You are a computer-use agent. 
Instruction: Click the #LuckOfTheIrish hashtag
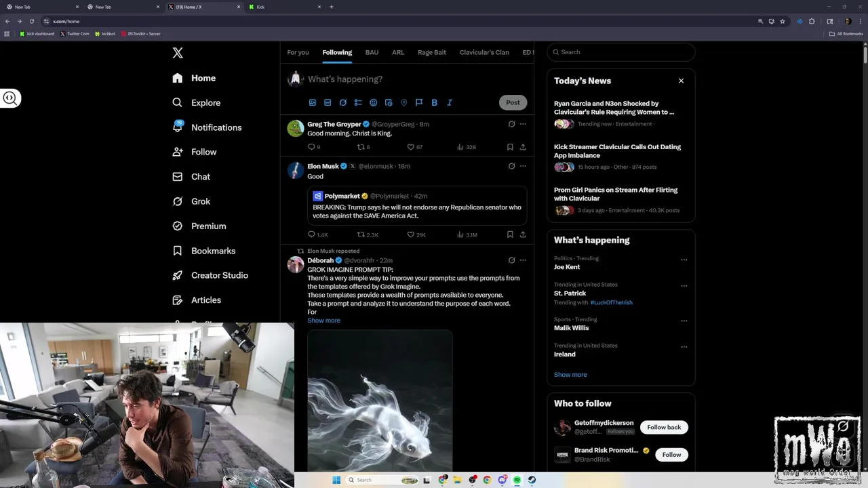[611, 302]
